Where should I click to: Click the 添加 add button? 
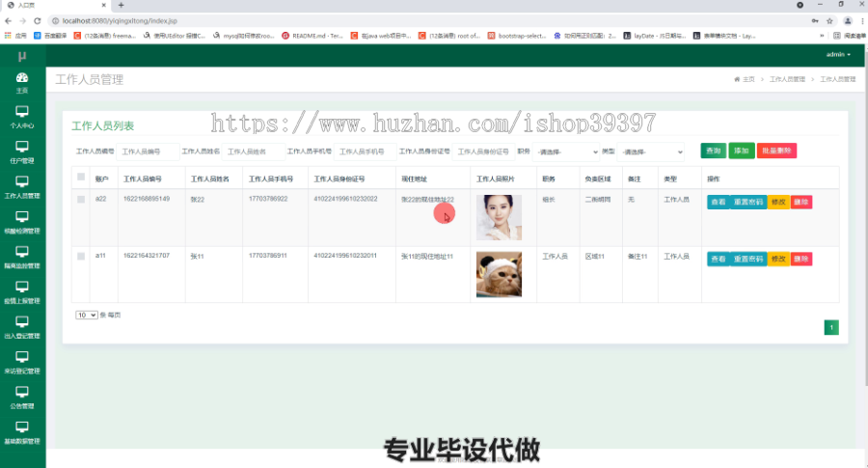742,151
